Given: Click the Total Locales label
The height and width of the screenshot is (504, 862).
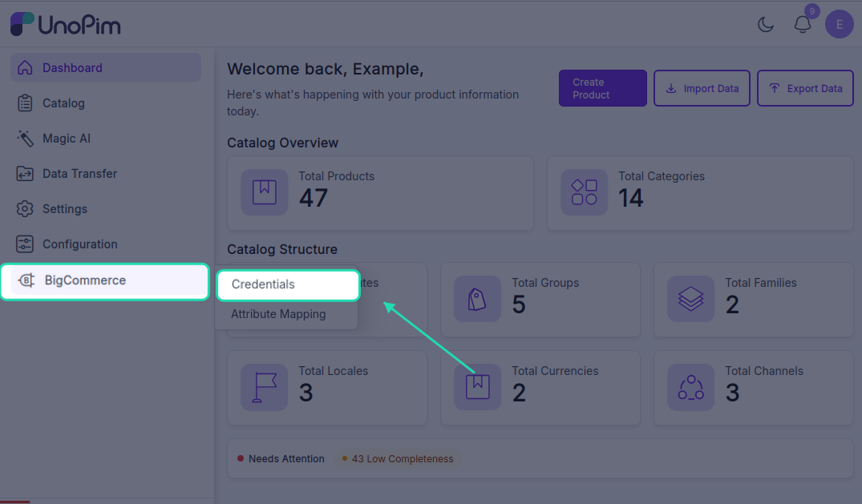Looking at the screenshot, I should point(333,371).
